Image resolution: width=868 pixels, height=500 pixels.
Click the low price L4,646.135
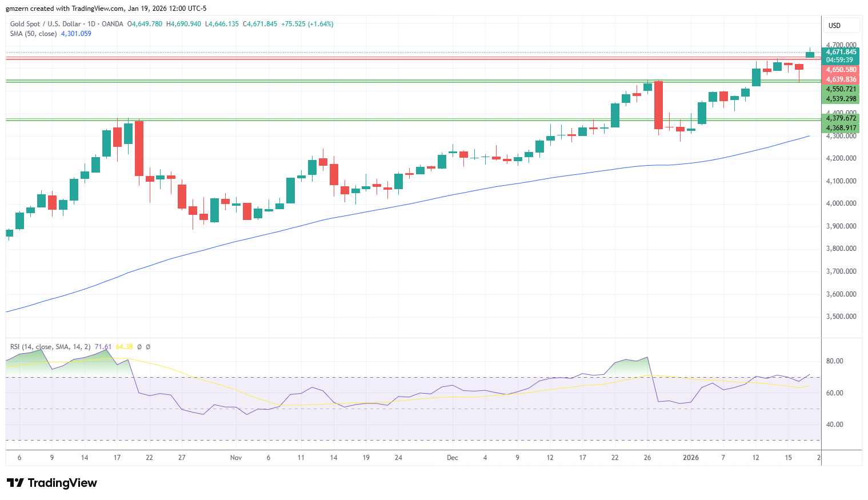point(222,24)
